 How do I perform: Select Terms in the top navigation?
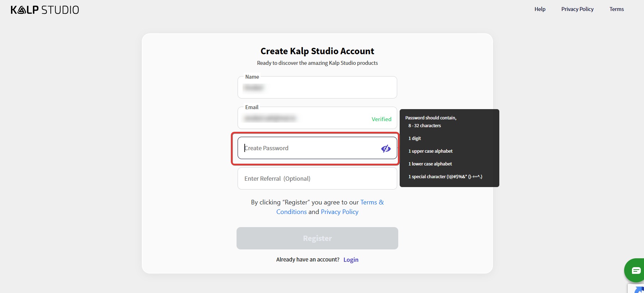pyautogui.click(x=616, y=9)
